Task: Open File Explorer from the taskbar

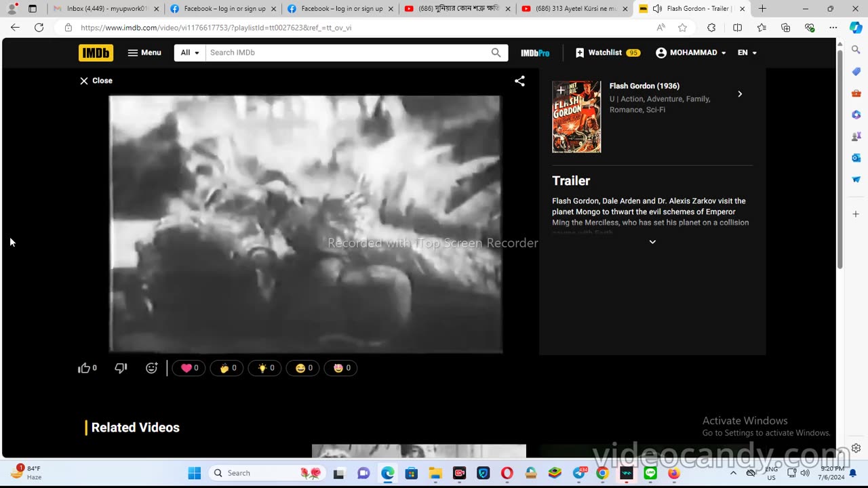Action: [x=435, y=473]
